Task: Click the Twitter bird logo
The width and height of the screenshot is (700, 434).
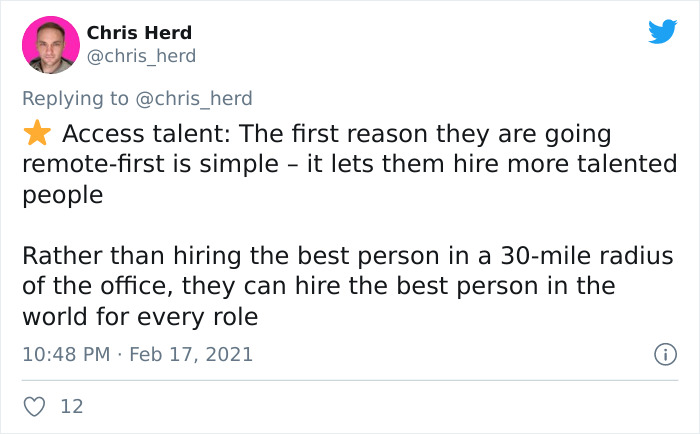Action: (x=662, y=32)
